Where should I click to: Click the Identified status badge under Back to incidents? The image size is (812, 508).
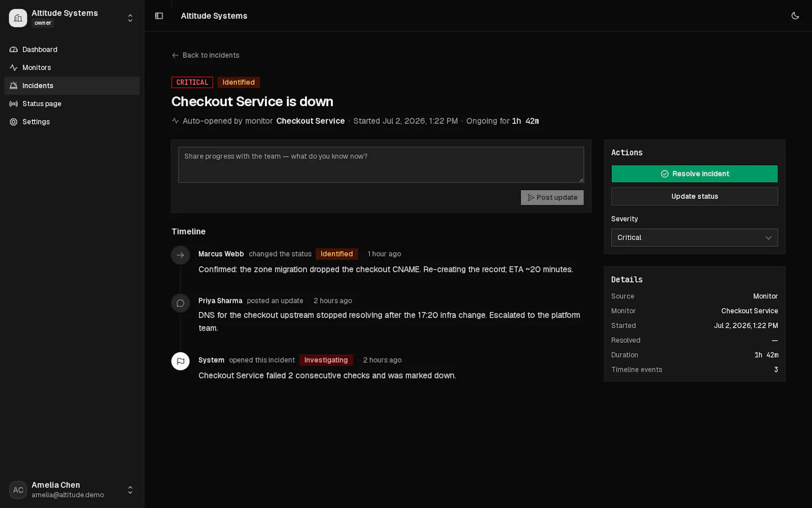(x=239, y=82)
